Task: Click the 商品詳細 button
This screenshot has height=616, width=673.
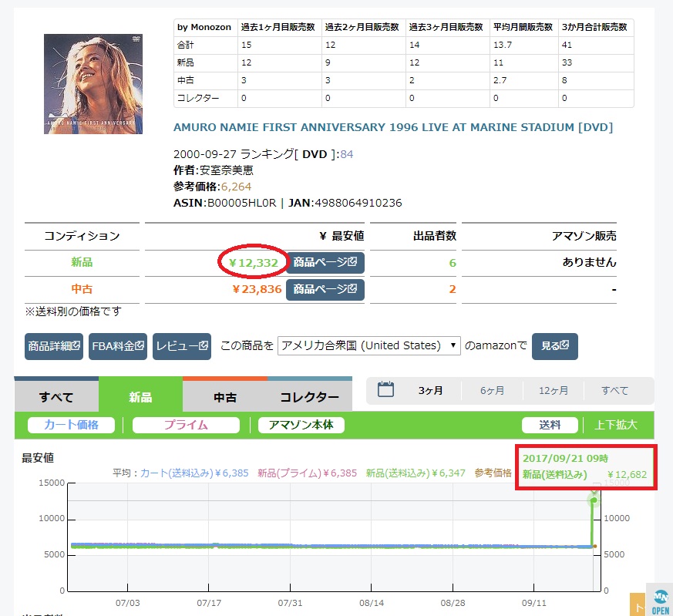Action: 54,346
